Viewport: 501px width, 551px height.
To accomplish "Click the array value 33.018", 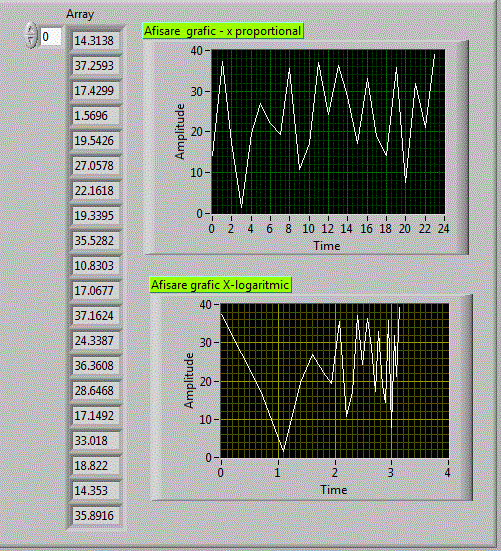I will click(94, 441).
